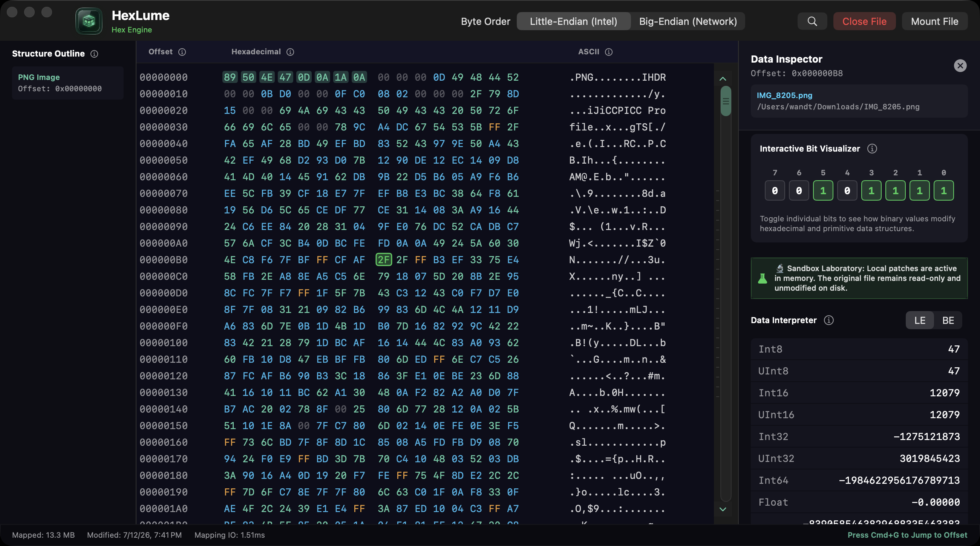Click 'Modified: 7/12/26, 7:41 PM' status entry
Viewport: 980px width, 546px height.
[x=134, y=535]
